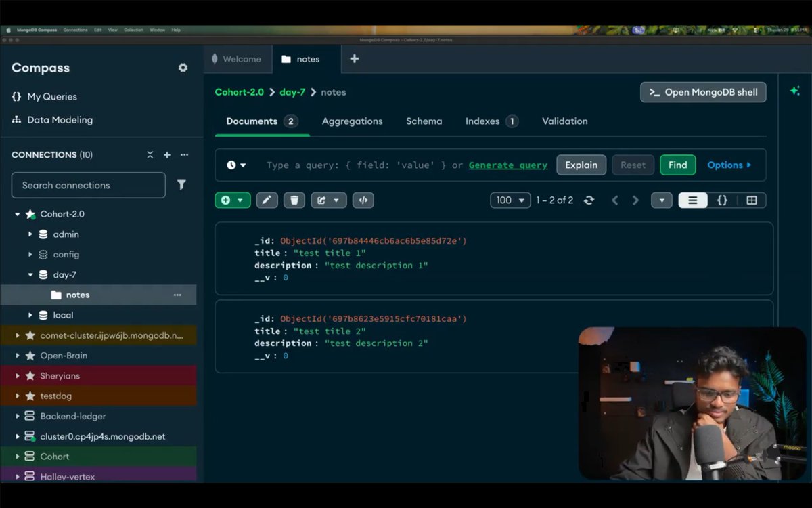Click the edit pencil icon in toolbar
812x508 pixels.
pos(267,200)
